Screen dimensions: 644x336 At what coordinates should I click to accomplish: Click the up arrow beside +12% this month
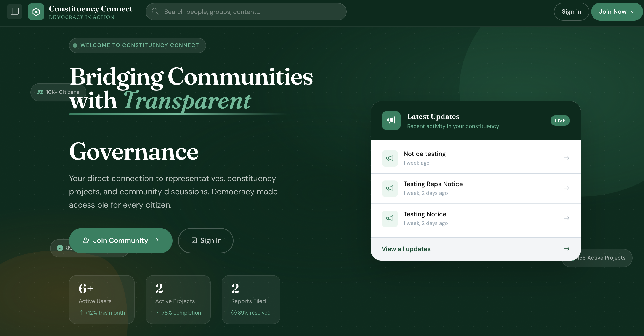tap(81, 312)
